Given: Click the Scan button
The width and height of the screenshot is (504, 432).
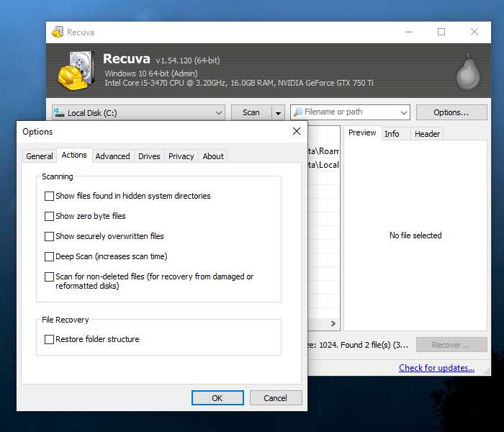Looking at the screenshot, I should [251, 112].
